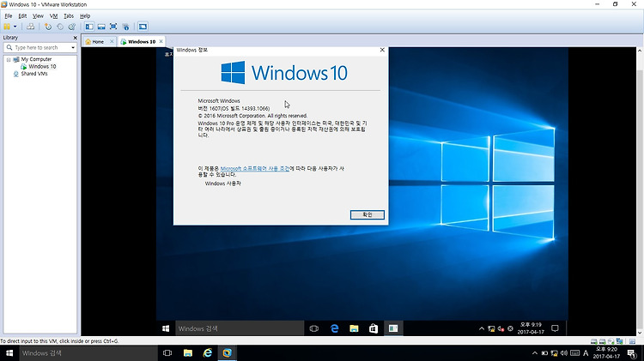Enter full screen mode icon
The width and height of the screenshot is (644, 361).
113,27
